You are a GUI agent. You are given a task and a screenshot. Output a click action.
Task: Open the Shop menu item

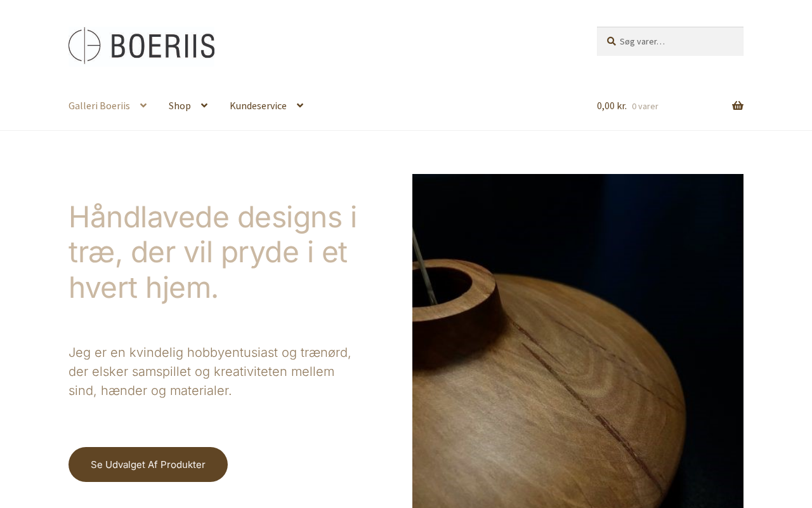pos(180,106)
